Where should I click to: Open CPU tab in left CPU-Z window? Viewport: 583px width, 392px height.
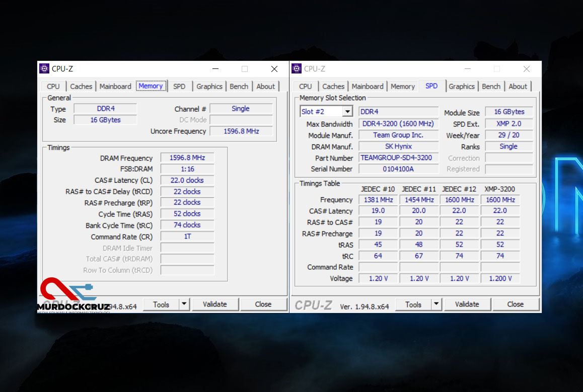(53, 86)
